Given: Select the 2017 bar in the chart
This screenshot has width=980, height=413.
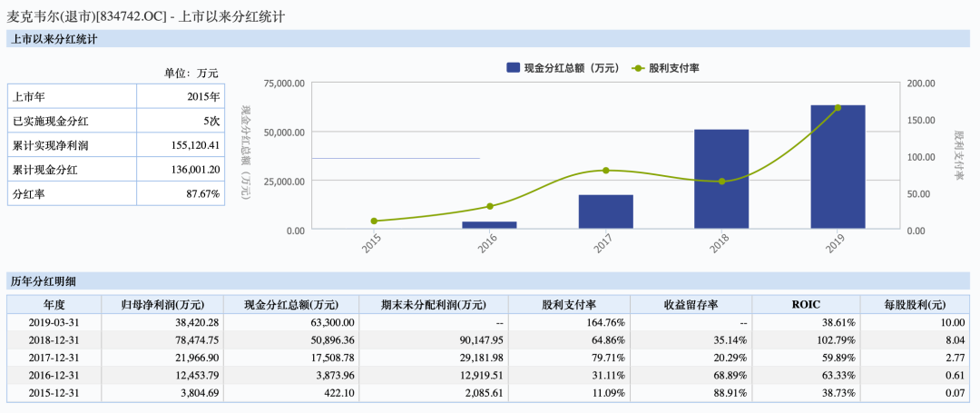Looking at the screenshot, I should click(605, 211).
